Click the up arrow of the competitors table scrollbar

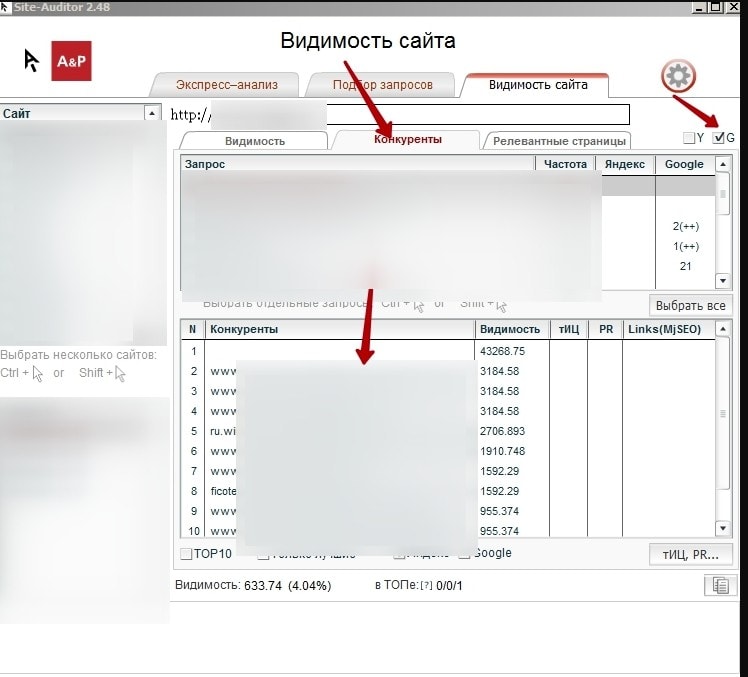tap(723, 329)
